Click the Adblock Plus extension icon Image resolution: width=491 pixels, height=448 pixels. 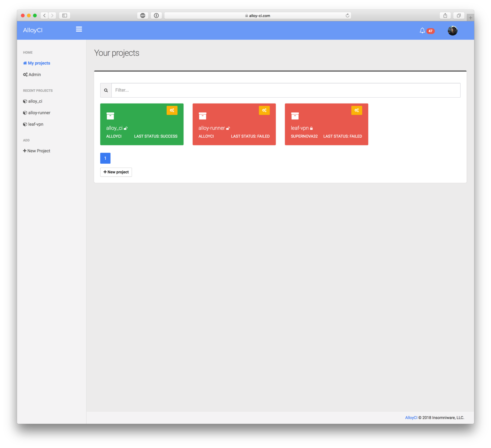[143, 15]
